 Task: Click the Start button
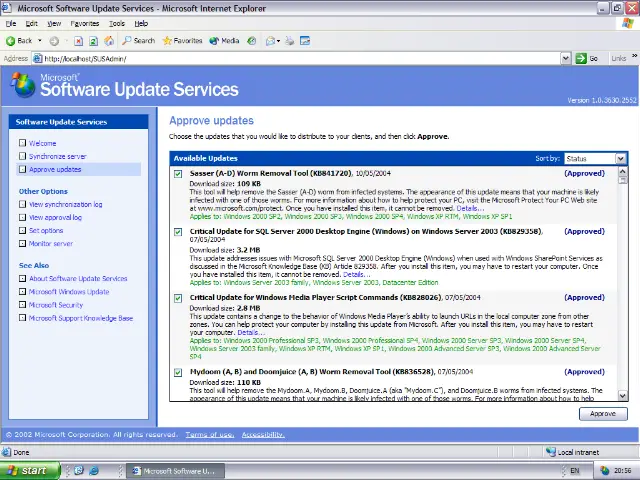30,471
